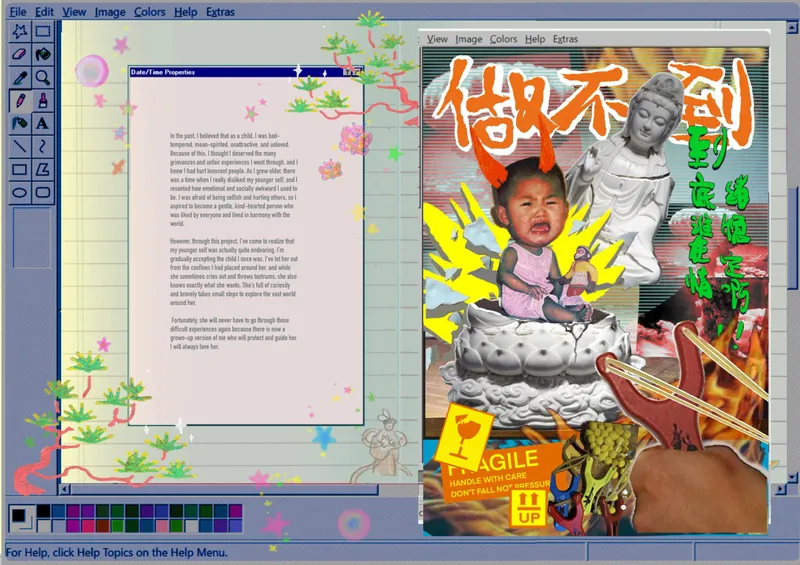Screen dimensions: 800x565
Task: Open Extras menu in the poster window
Action: pos(565,39)
